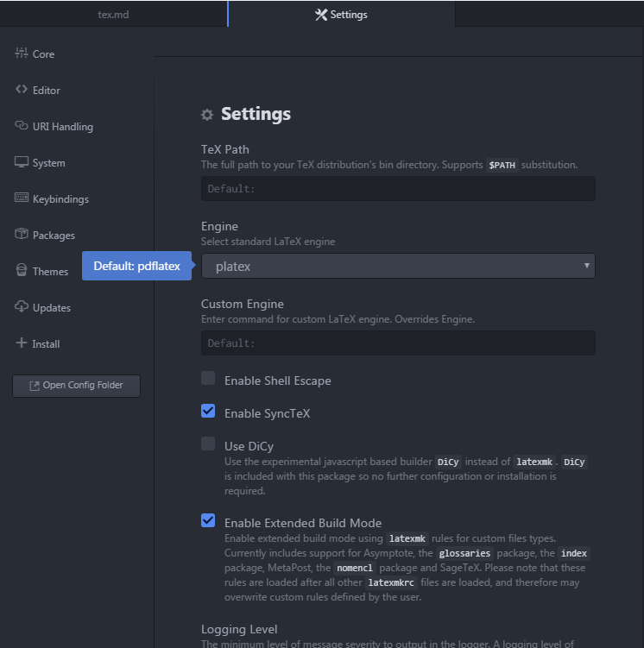Enable the Shell Escape checkbox
Viewport: 644px width, 648px height.
pos(208,378)
